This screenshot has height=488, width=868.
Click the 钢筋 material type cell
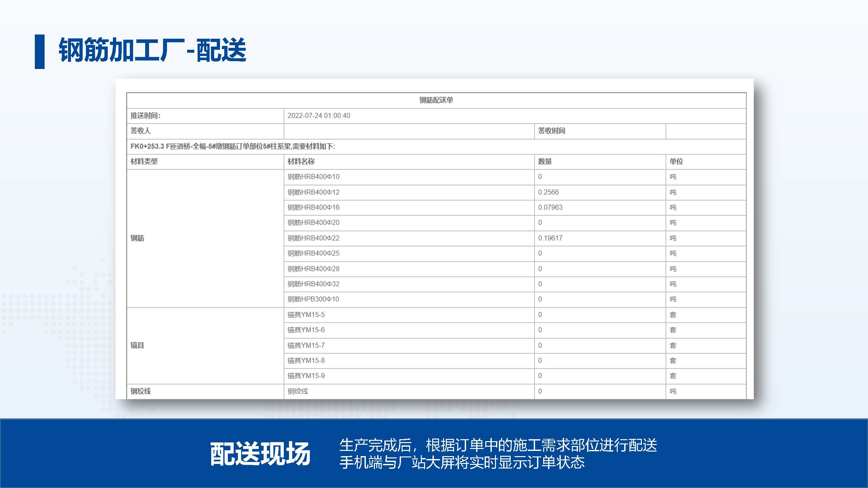point(137,238)
